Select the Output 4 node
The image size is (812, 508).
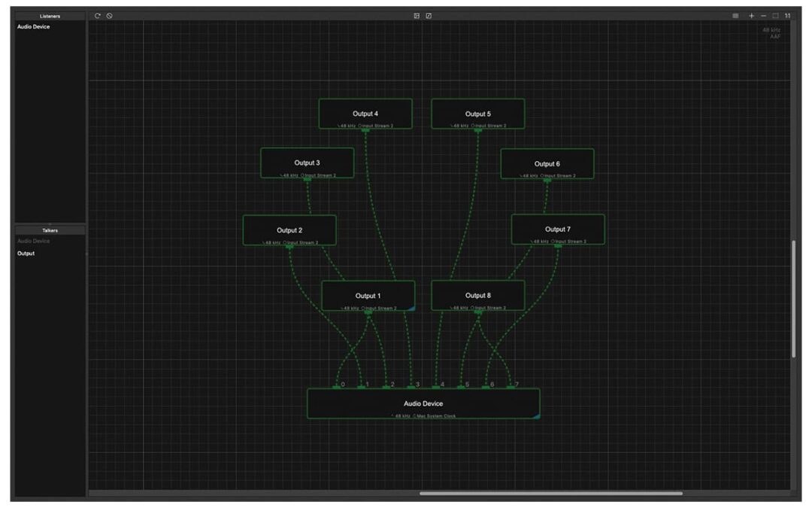pyautogui.click(x=365, y=114)
